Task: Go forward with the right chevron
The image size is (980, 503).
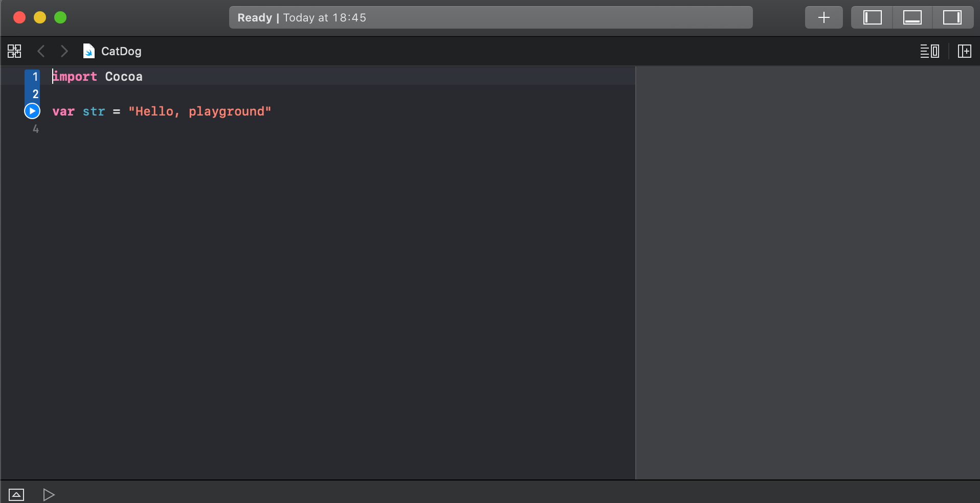Action: [x=64, y=51]
